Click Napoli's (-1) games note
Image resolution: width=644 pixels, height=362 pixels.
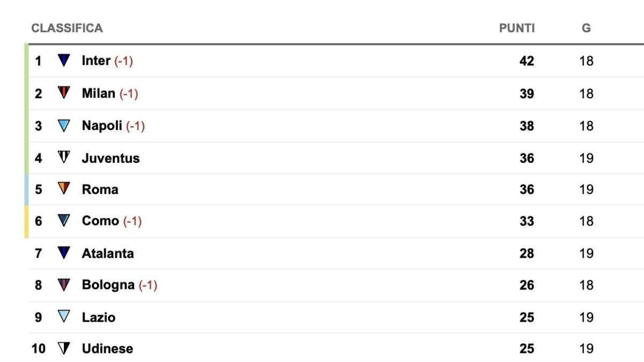click(136, 126)
